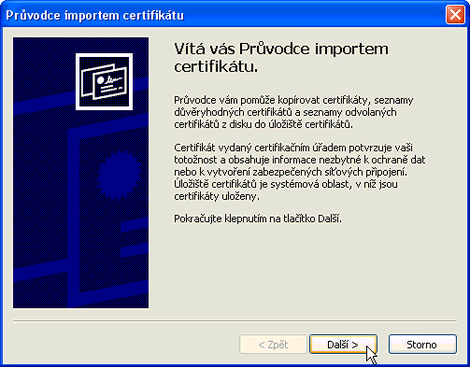The height and width of the screenshot is (367, 470).
Task: Click the starburst seal graphic in the banner
Action: pyautogui.click(x=119, y=175)
